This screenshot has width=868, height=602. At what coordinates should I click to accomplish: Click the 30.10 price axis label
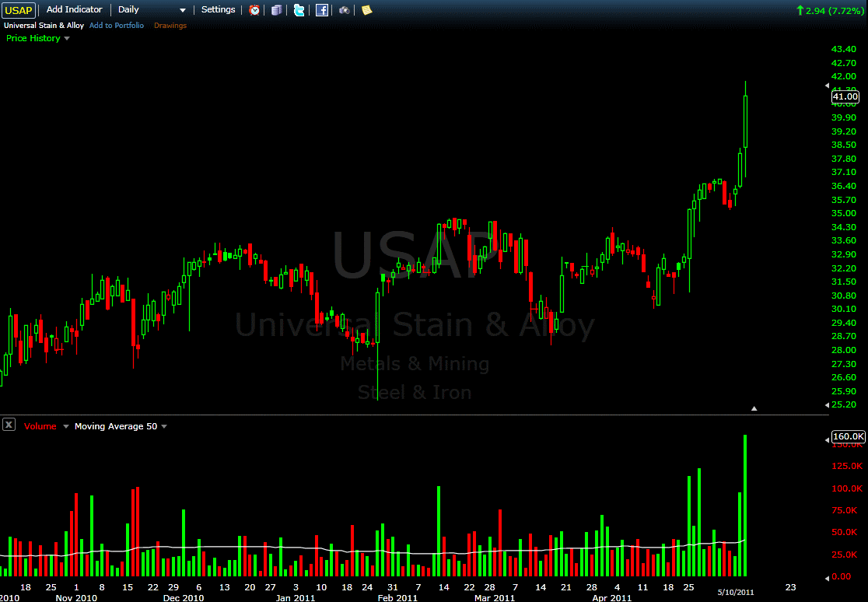(x=844, y=309)
